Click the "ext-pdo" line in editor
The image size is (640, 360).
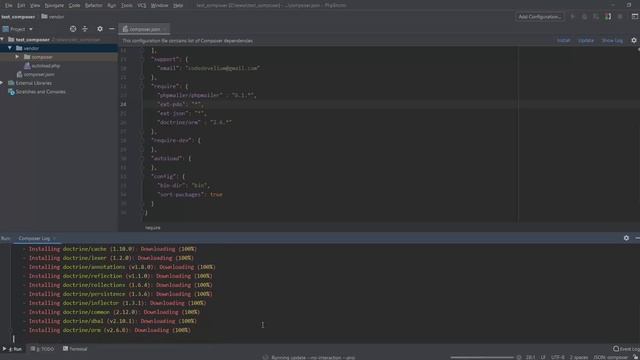click(180, 104)
